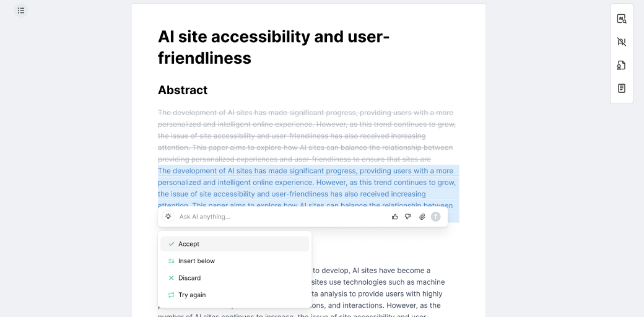Click the lightbulb icon in AI bar
Image resolution: width=644 pixels, height=317 pixels.
pos(168,217)
